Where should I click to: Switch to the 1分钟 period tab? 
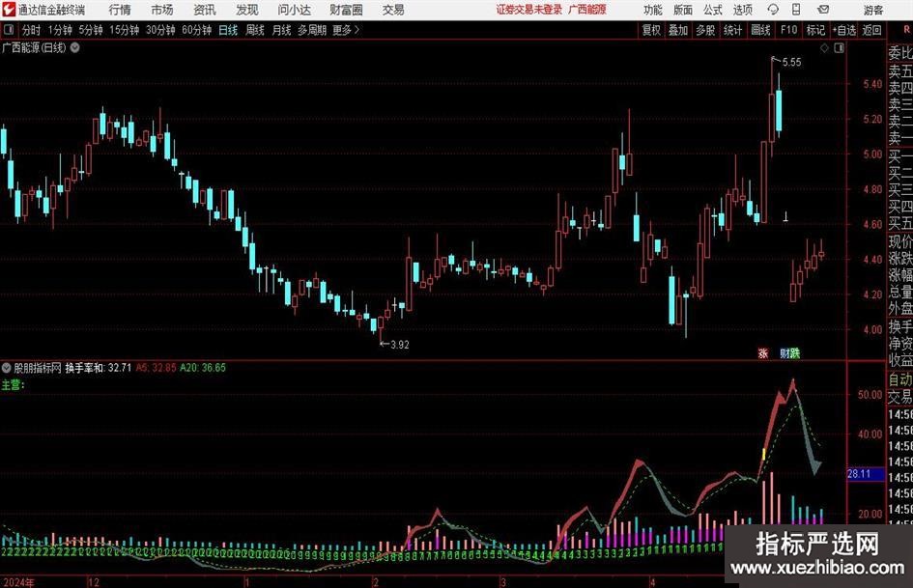(x=60, y=30)
